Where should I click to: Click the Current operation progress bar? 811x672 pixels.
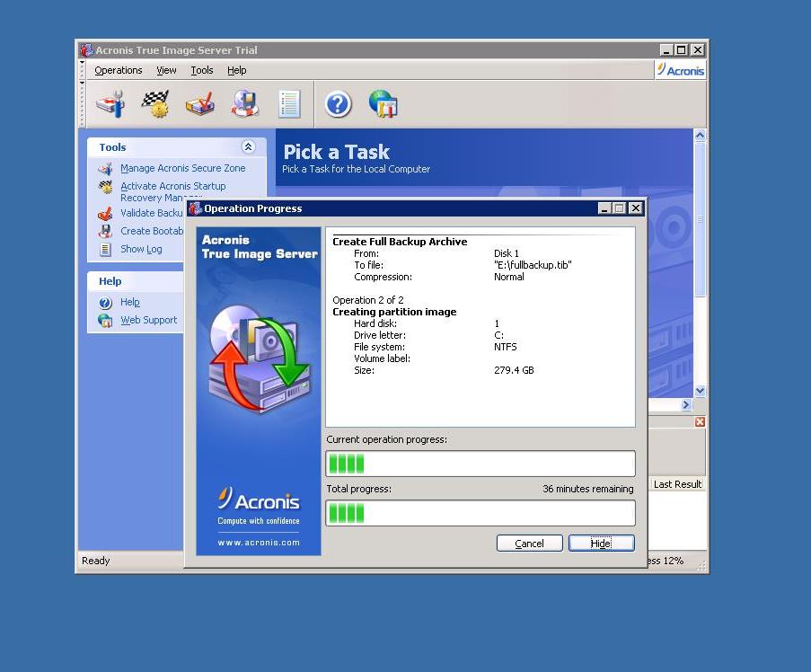(480, 464)
